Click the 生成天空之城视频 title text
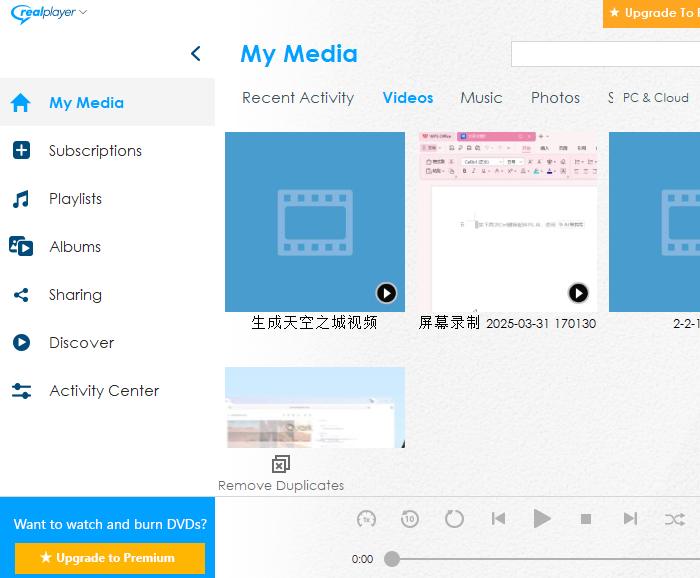This screenshot has height=578, width=700. click(314, 323)
